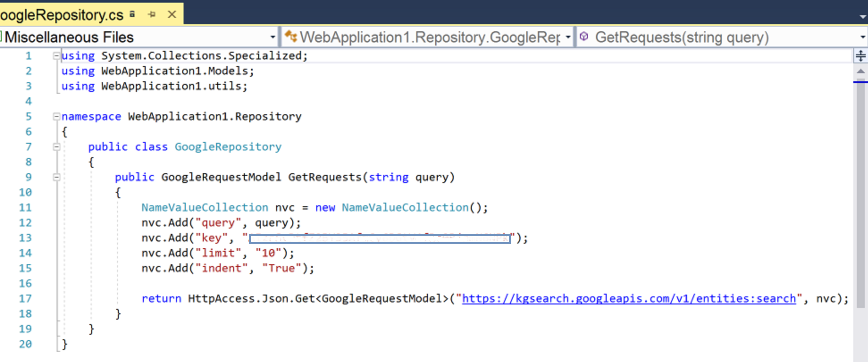This screenshot has width=868, height=362.
Task: Click the redacted API key string
Action: (380, 239)
